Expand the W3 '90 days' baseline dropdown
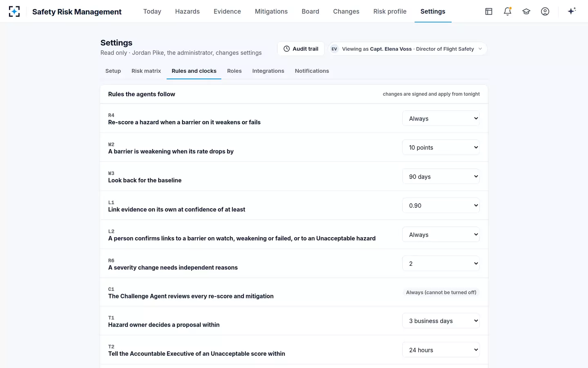The height and width of the screenshot is (368, 588). (x=441, y=177)
